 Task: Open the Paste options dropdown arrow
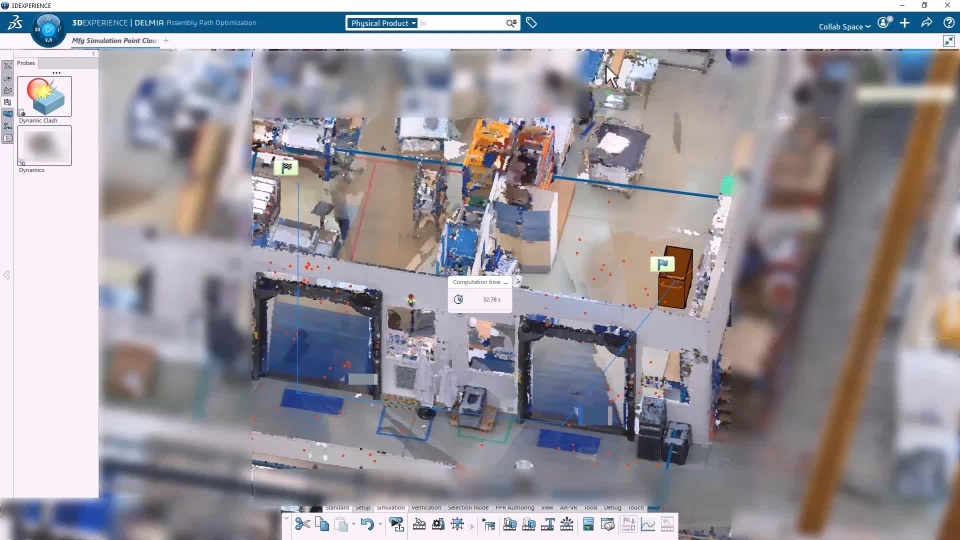pyautogui.click(x=353, y=525)
